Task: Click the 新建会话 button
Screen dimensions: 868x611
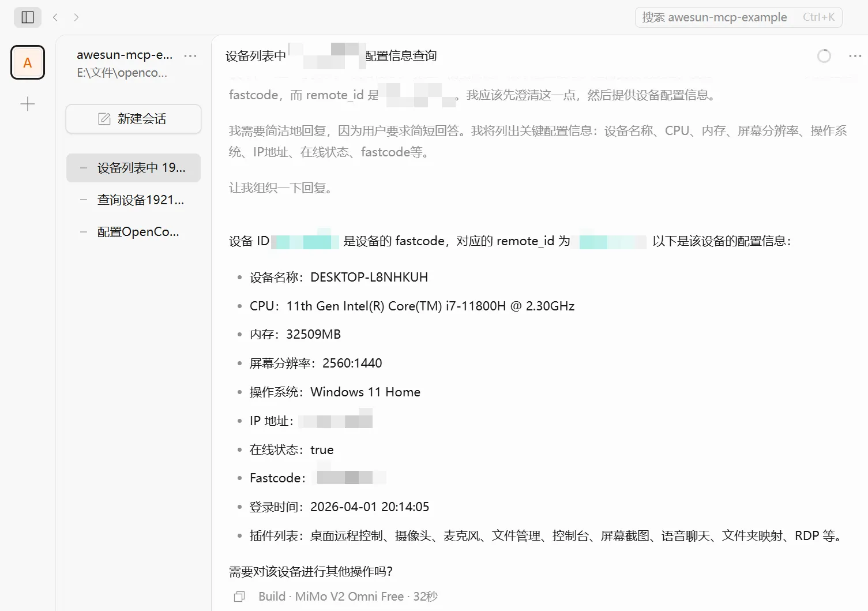Action: [x=133, y=118]
